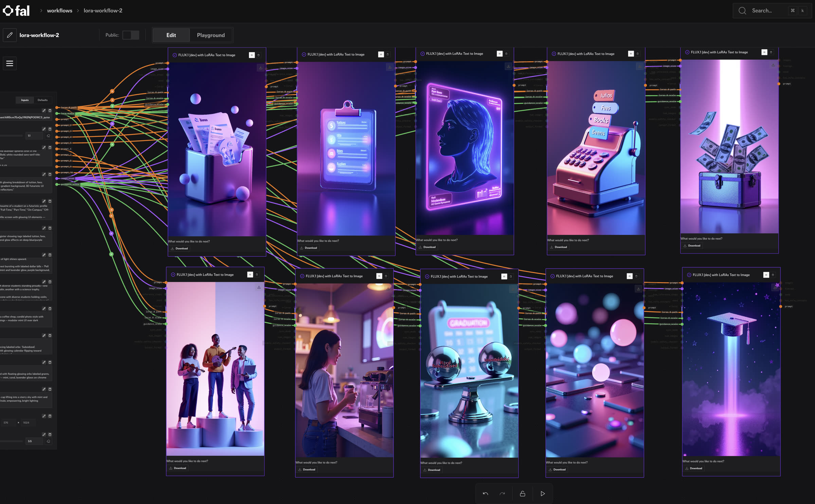Download the floating pink spheres image
The width and height of the screenshot is (815, 504).
(x=557, y=469)
